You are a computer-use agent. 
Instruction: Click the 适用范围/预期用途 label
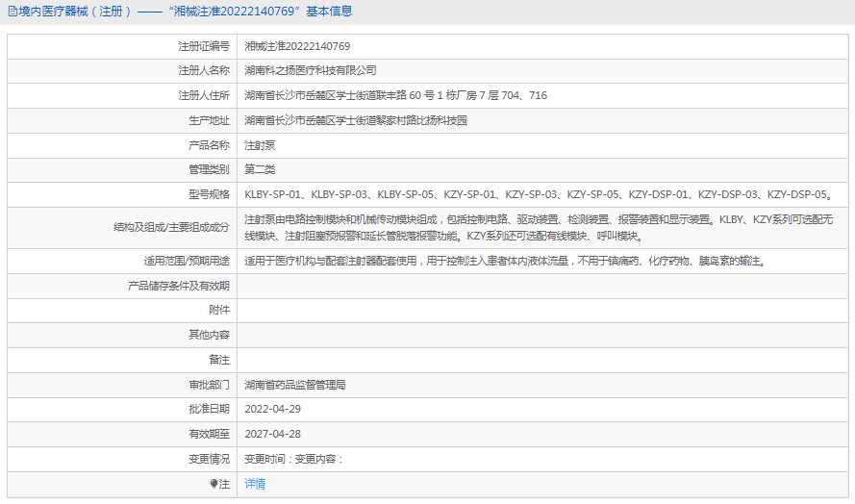187,262
